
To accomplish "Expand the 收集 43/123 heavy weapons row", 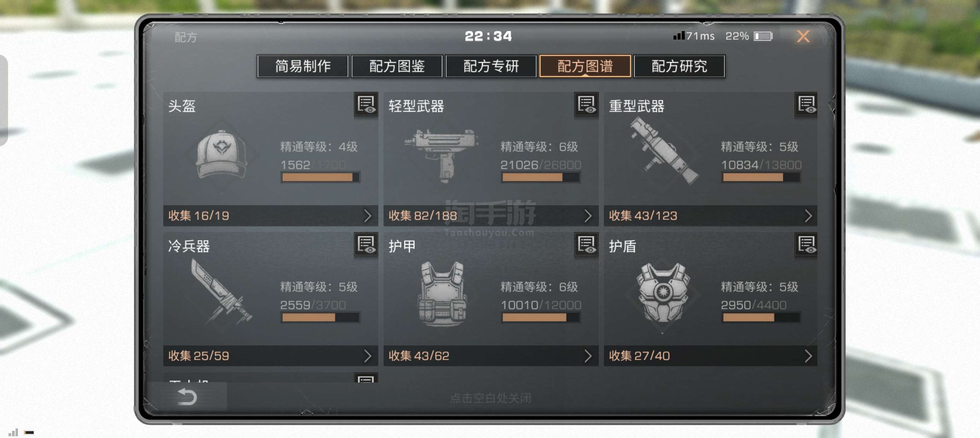I will [710, 215].
